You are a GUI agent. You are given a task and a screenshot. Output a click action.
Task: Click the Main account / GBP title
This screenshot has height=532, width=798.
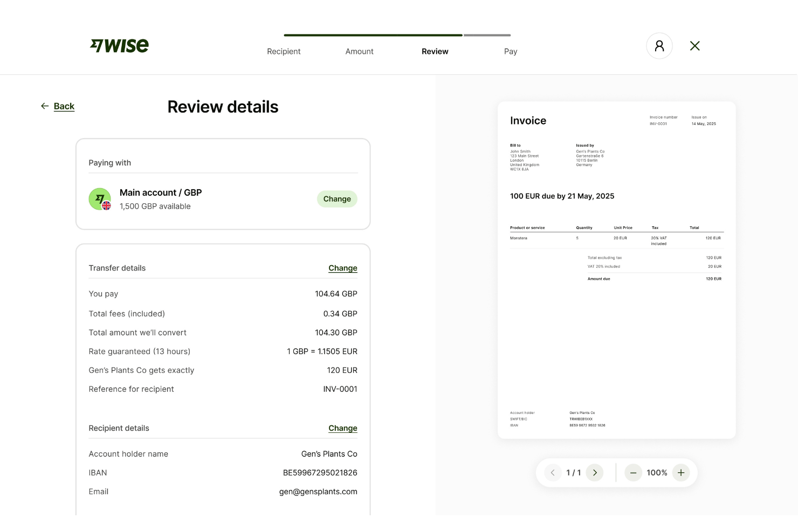pos(161,192)
